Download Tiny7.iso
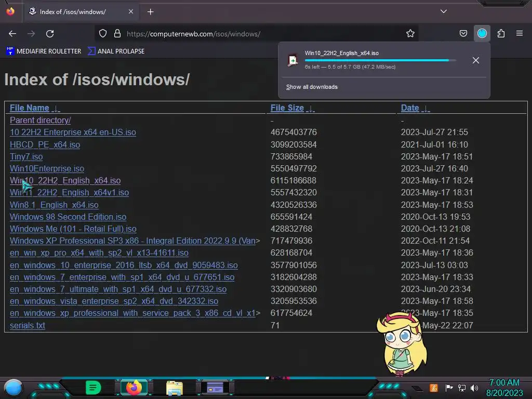This screenshot has height=399, width=532. click(26, 156)
